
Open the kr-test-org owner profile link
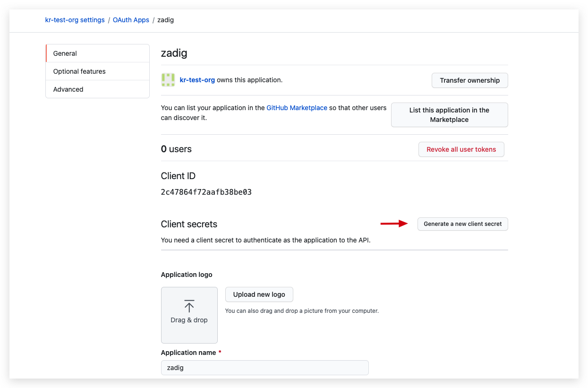(x=197, y=80)
